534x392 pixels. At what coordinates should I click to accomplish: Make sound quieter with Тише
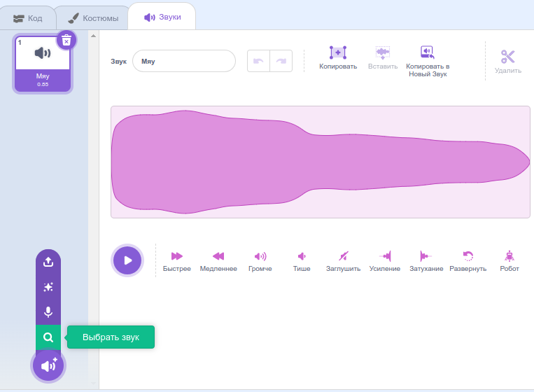point(302,261)
